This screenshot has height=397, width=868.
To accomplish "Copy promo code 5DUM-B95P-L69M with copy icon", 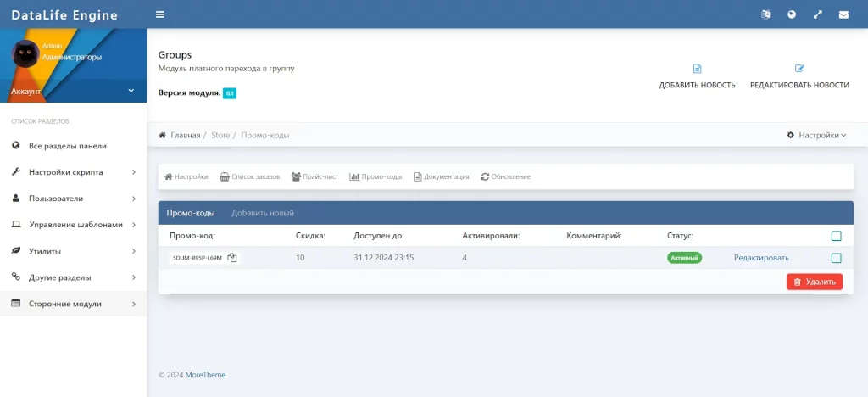I will (x=232, y=258).
